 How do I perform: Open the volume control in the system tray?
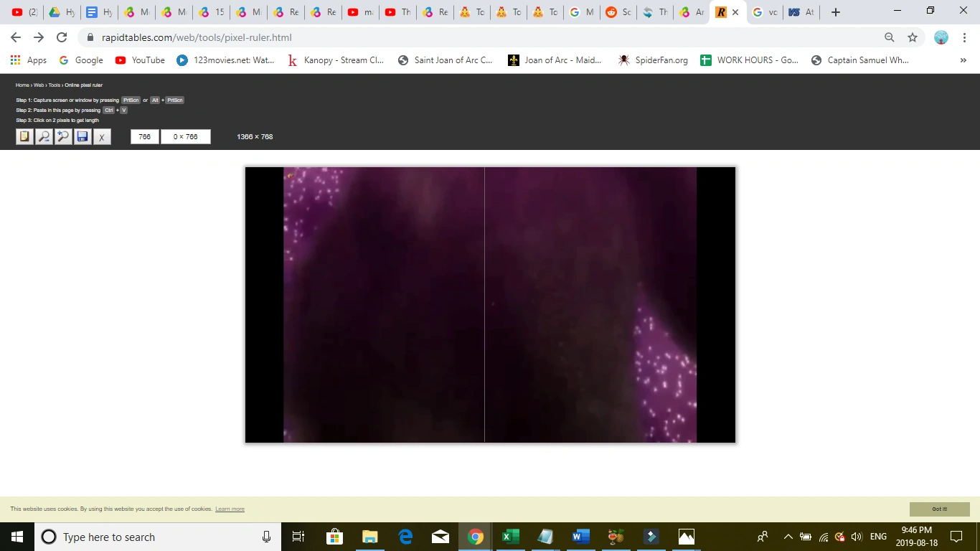[x=857, y=537]
